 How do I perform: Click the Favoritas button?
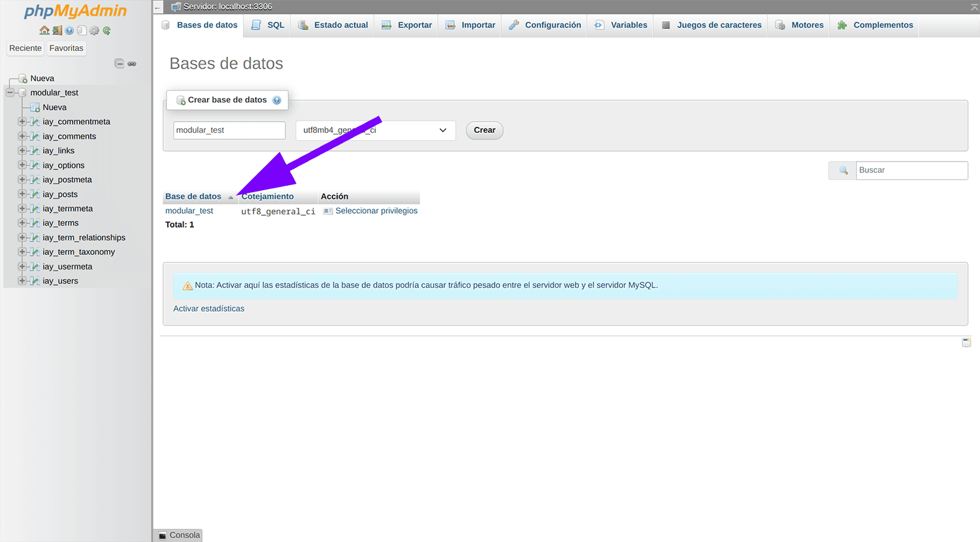click(x=67, y=48)
